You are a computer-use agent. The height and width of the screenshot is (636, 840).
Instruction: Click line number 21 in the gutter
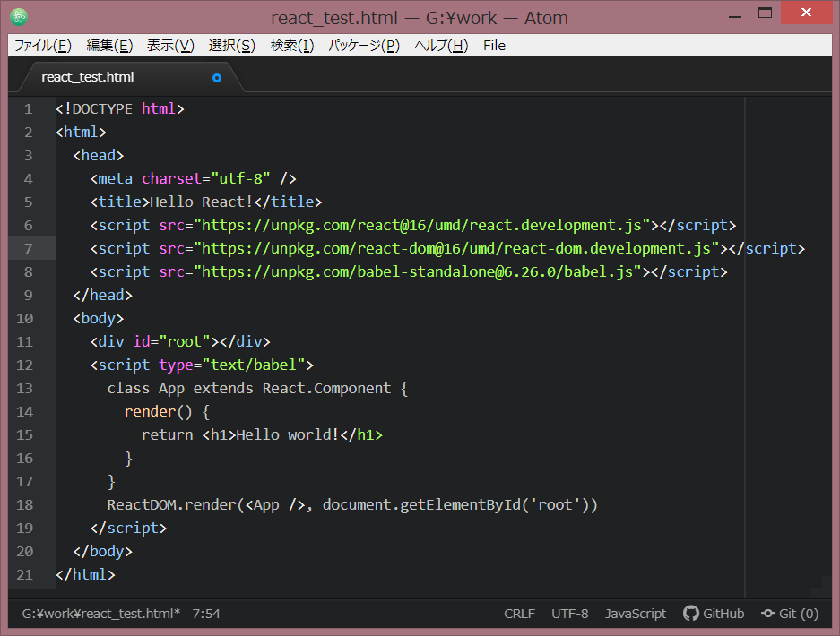point(24,575)
